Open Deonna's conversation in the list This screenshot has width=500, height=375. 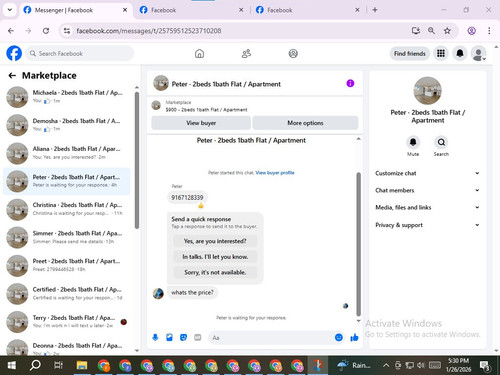(67, 347)
